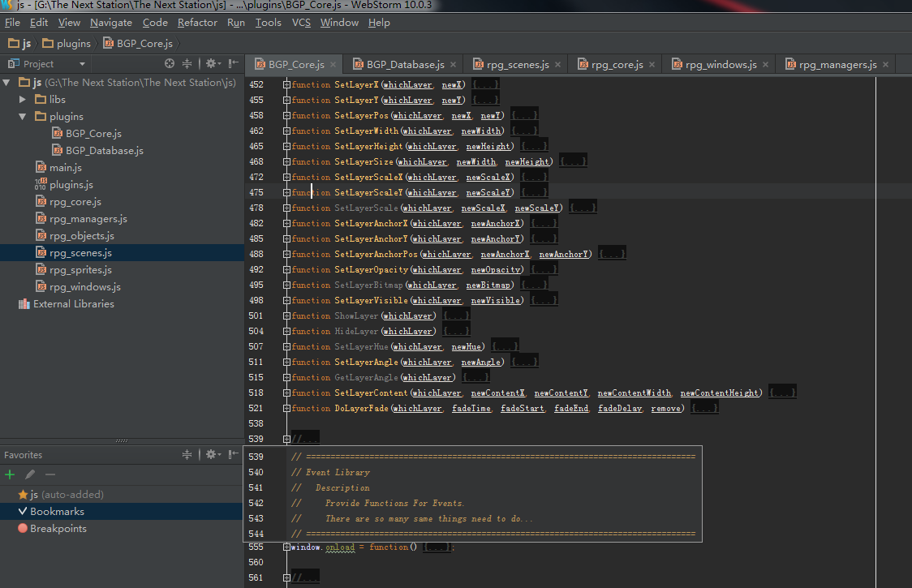Viewport: 912px width, 588px height.
Task: Click the scroll from source crosshair icon
Action: pos(170,63)
